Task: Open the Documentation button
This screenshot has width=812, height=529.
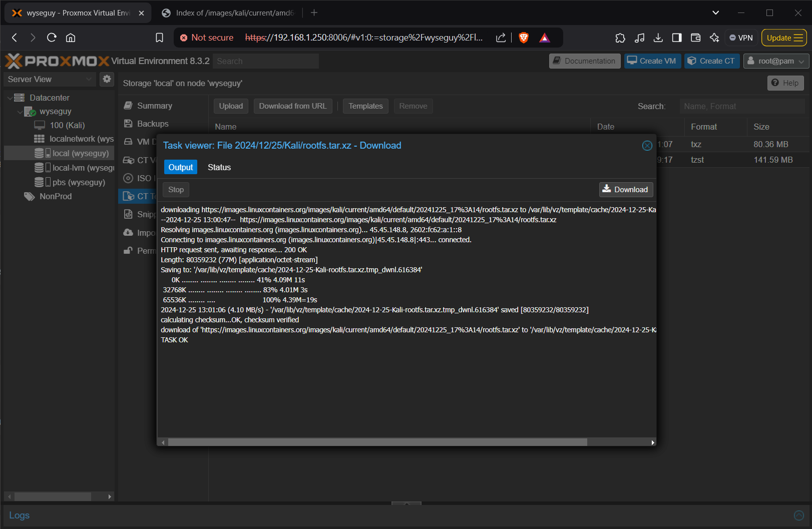Action: pyautogui.click(x=585, y=61)
